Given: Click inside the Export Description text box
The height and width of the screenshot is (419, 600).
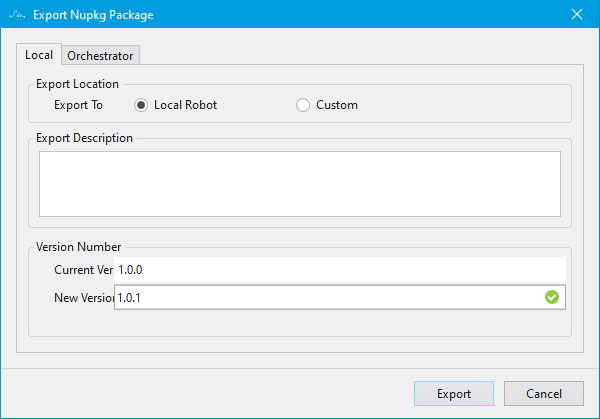Looking at the screenshot, I should [x=299, y=183].
